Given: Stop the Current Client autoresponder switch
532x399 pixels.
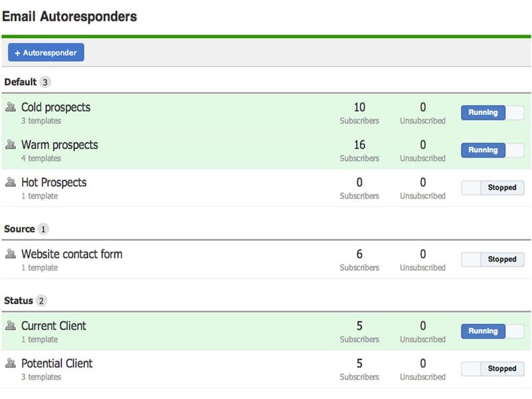Looking at the screenshot, I should pyautogui.click(x=492, y=331).
